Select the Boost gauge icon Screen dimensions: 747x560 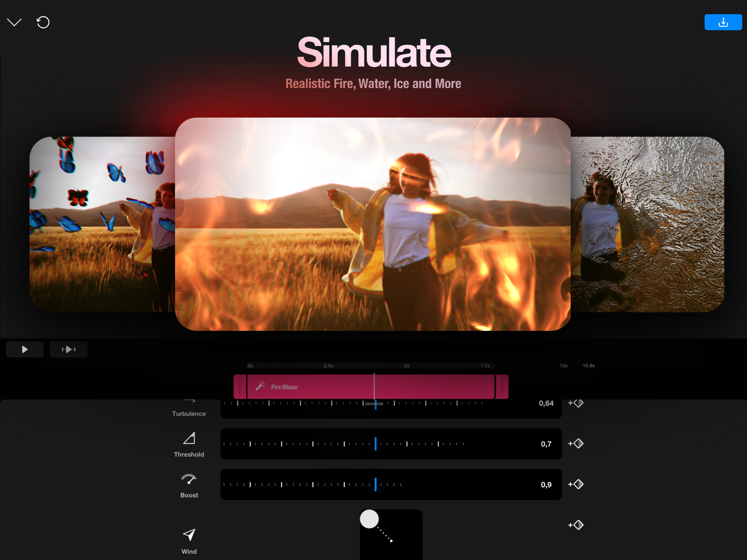point(189,480)
